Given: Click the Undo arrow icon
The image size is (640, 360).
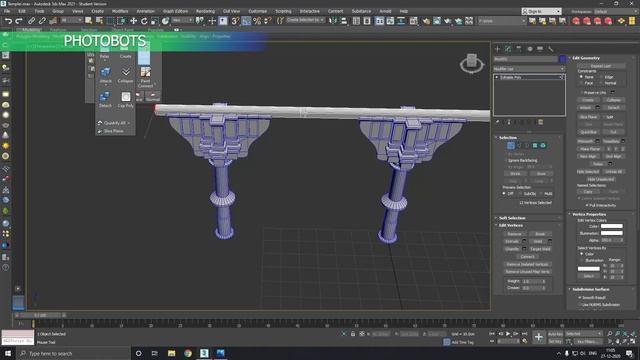Looking at the screenshot, I should 8,20.
